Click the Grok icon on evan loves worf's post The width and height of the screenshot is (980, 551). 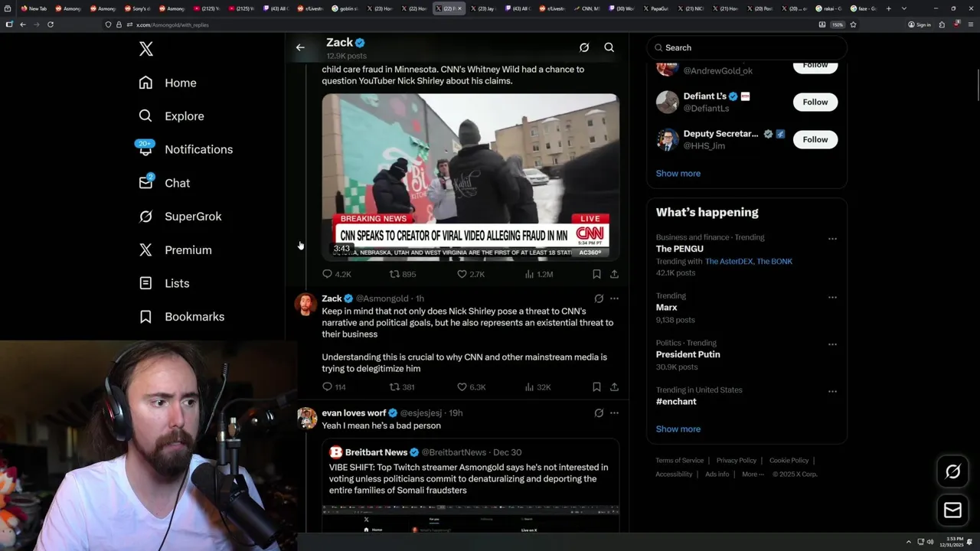pyautogui.click(x=599, y=413)
